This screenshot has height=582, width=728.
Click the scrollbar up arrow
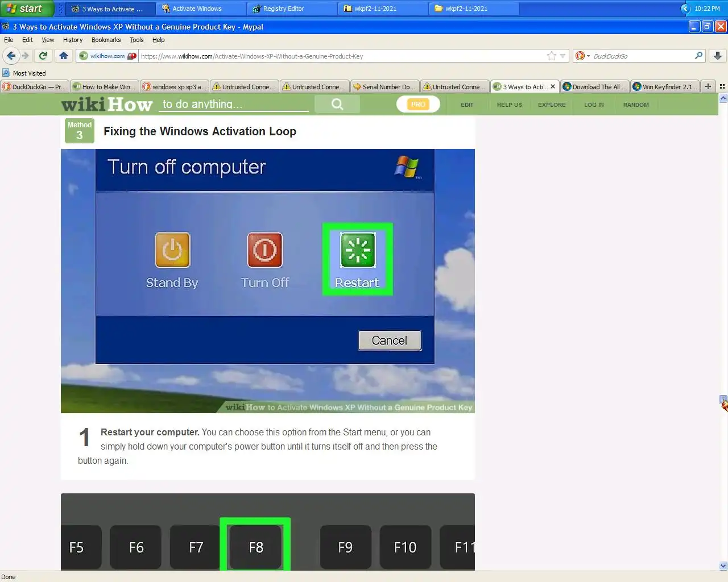point(723,98)
